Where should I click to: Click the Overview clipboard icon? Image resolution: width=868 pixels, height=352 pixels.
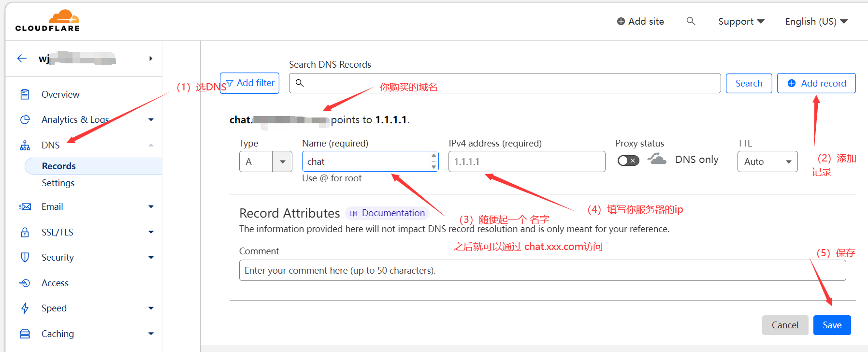(x=25, y=94)
